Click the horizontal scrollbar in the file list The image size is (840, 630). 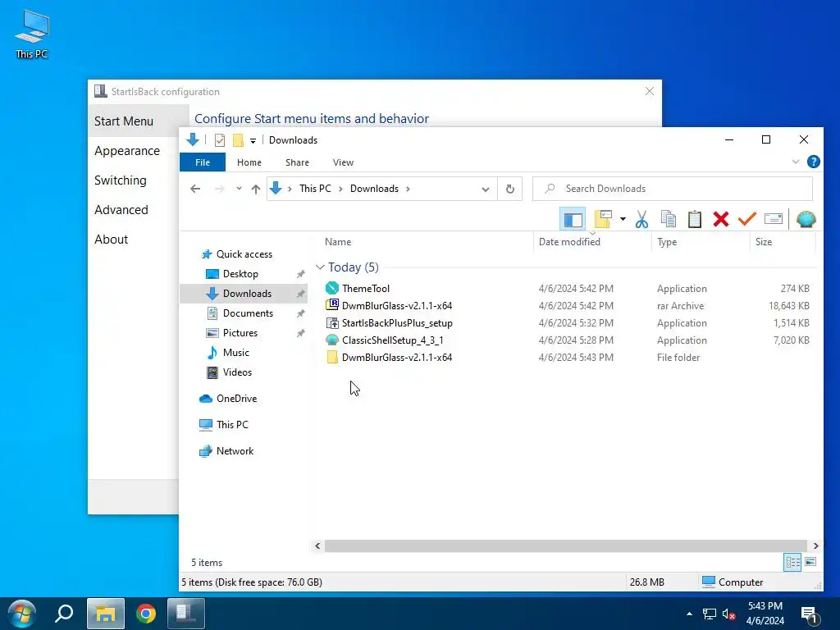click(566, 546)
